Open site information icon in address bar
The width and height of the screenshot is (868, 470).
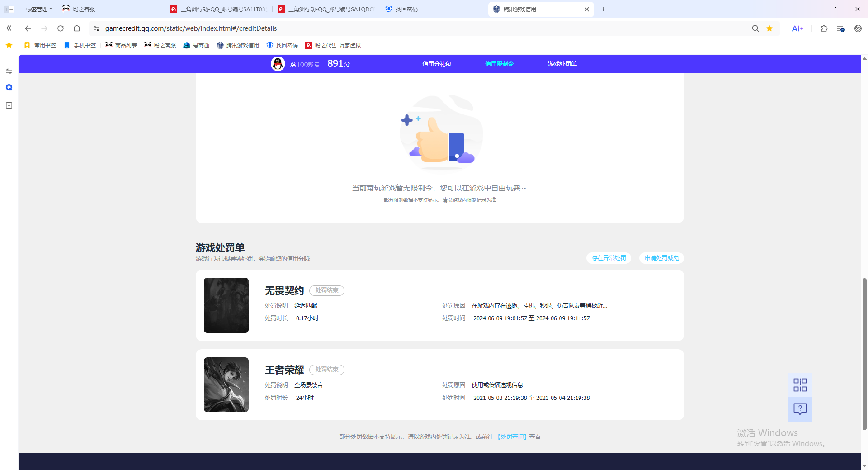96,28
